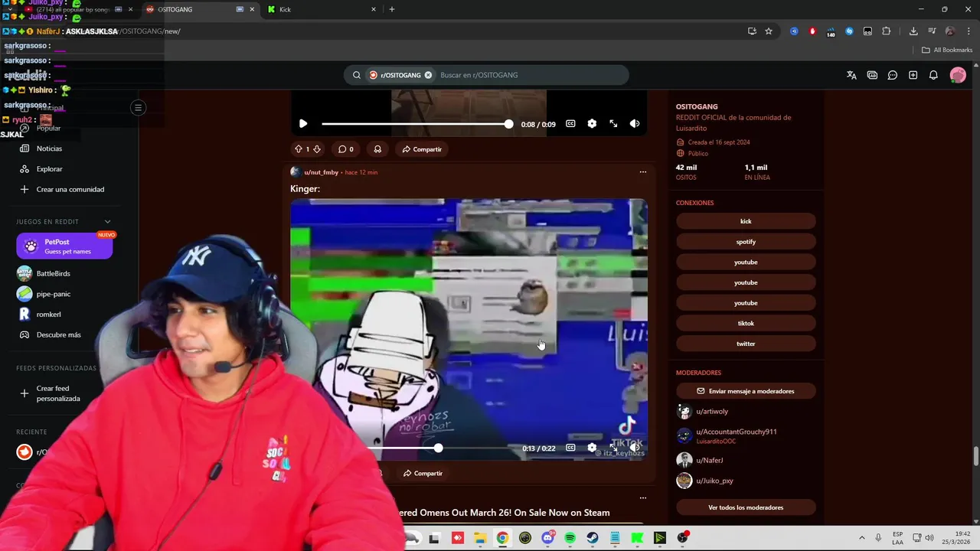
Task: Click Descubre más games link
Action: [x=58, y=334]
